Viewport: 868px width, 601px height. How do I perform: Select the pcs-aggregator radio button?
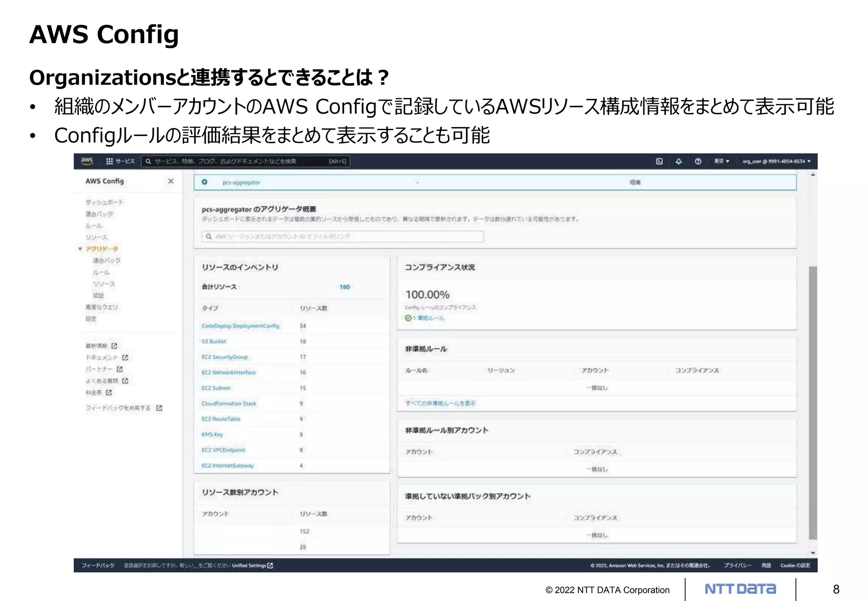click(205, 182)
